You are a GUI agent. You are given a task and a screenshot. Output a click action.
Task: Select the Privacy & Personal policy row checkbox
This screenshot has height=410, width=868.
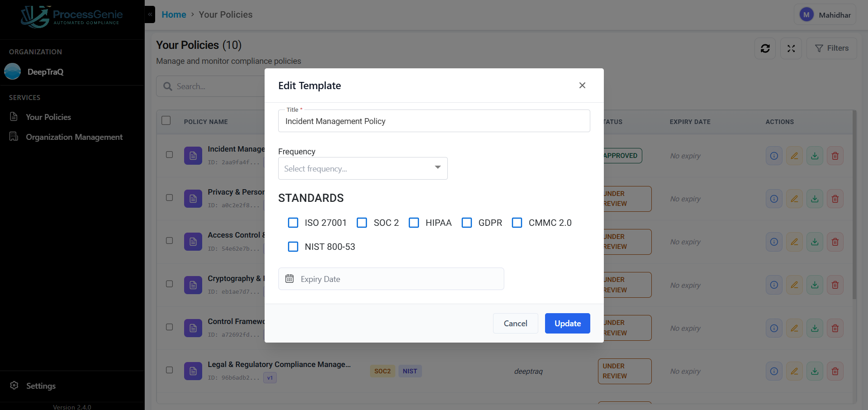170,198
